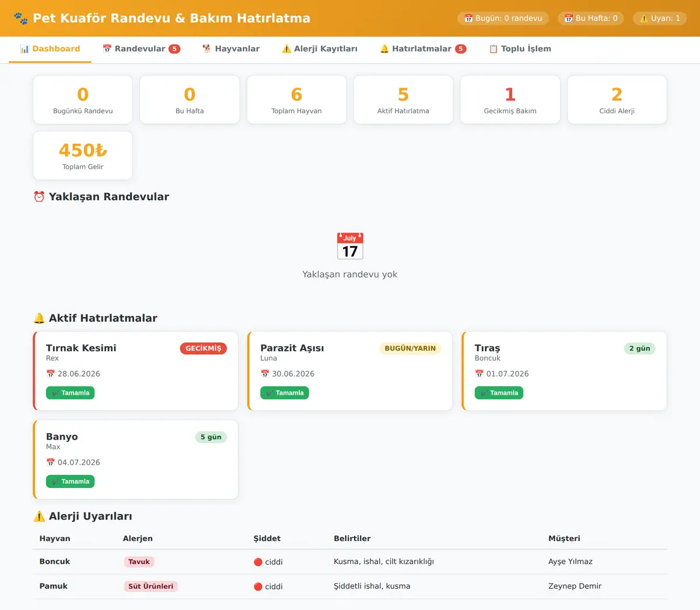Click the calendar icon next to 28.06.2026

coord(51,374)
